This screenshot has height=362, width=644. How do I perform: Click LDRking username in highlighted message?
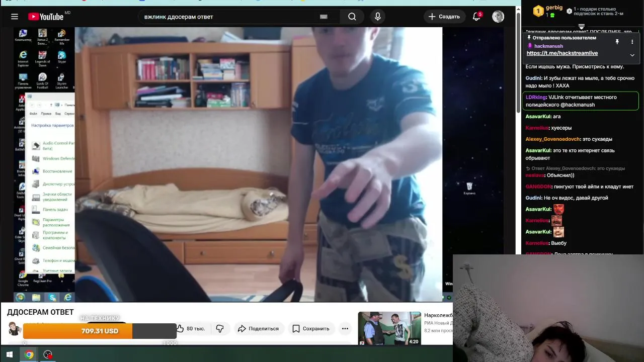coord(536,98)
